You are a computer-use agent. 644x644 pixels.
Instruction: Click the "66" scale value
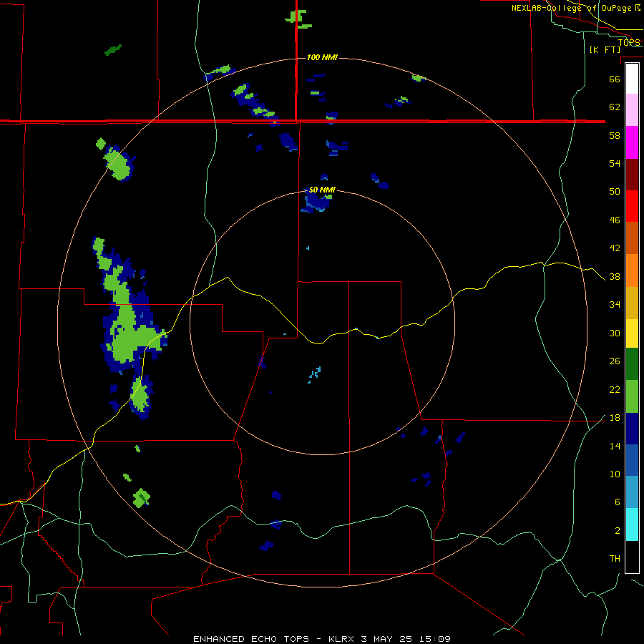pyautogui.click(x=615, y=79)
